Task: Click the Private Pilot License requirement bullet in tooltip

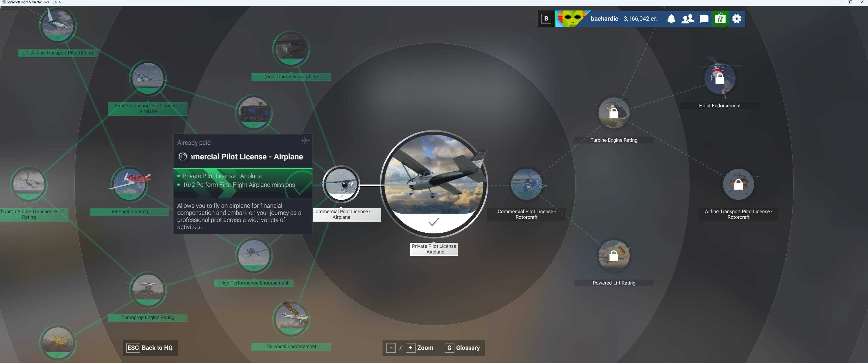Action: pos(222,176)
